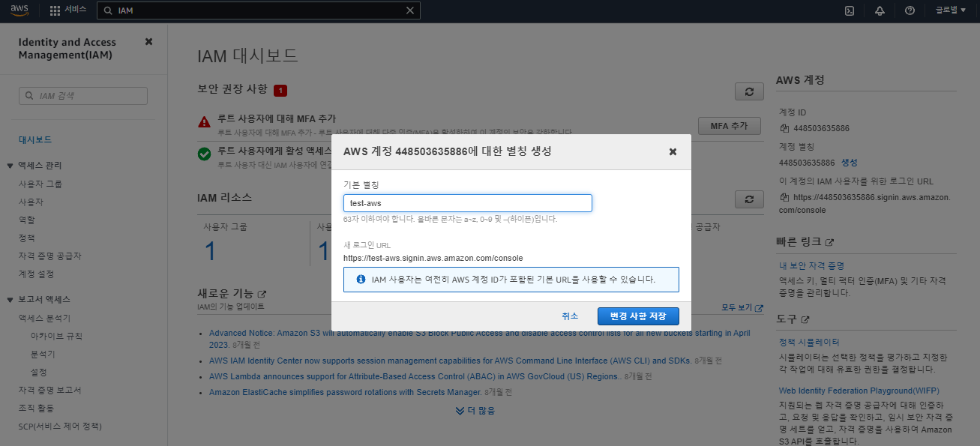
Task: Click the 기본 별칭 input field
Action: click(x=468, y=203)
